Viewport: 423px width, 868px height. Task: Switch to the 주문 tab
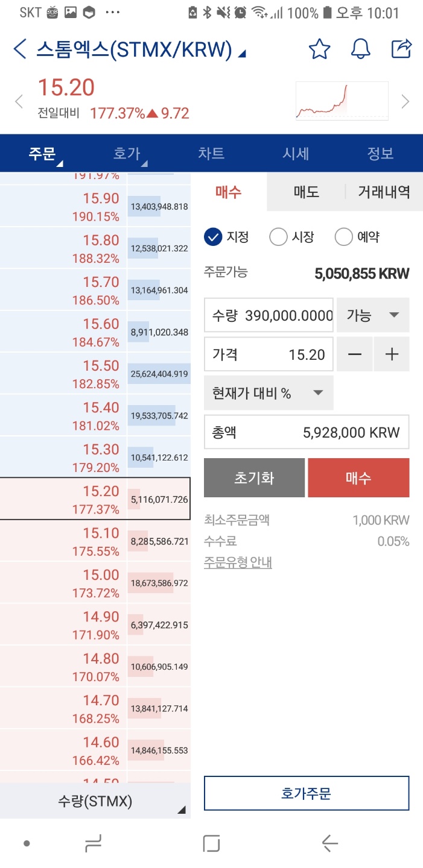42,153
